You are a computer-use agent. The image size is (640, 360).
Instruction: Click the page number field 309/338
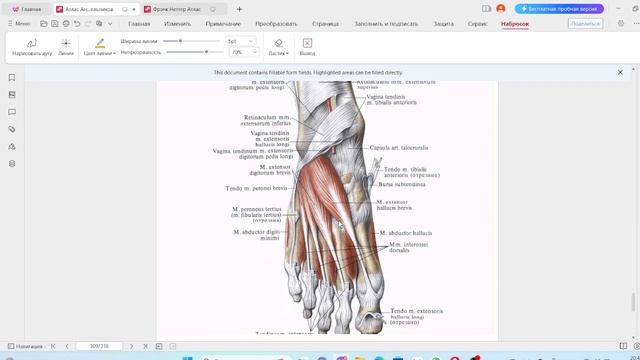coord(99,346)
